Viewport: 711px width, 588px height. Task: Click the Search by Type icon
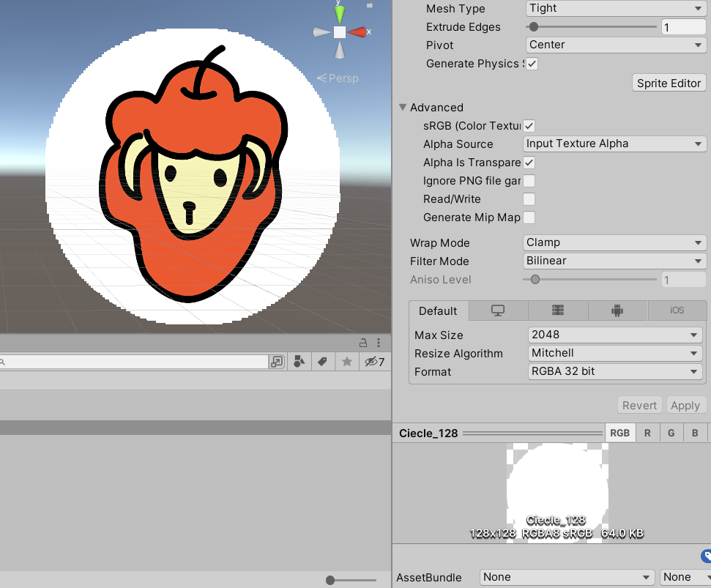pos(299,362)
